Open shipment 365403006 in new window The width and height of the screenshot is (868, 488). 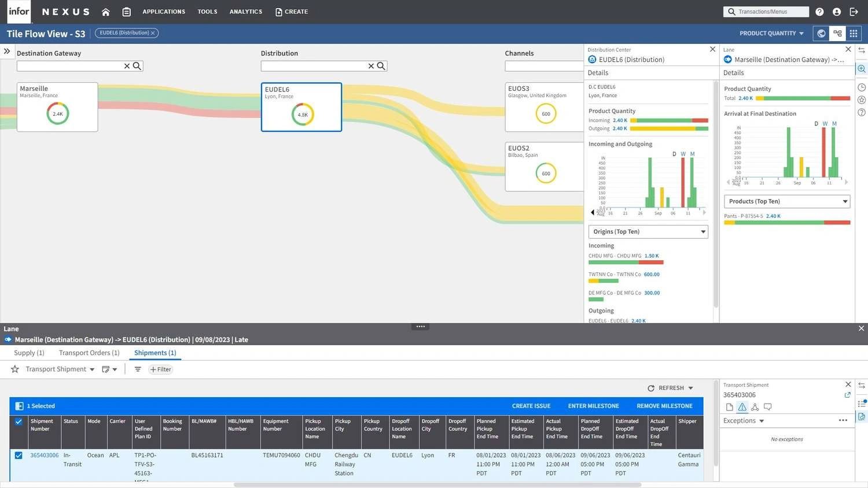coord(847,395)
